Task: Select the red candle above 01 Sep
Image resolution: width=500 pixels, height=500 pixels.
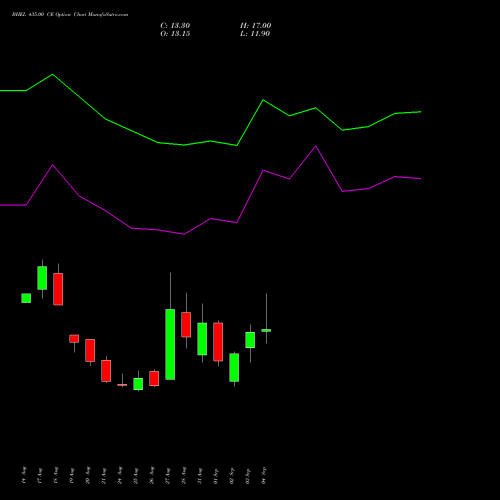Action: click(218, 342)
